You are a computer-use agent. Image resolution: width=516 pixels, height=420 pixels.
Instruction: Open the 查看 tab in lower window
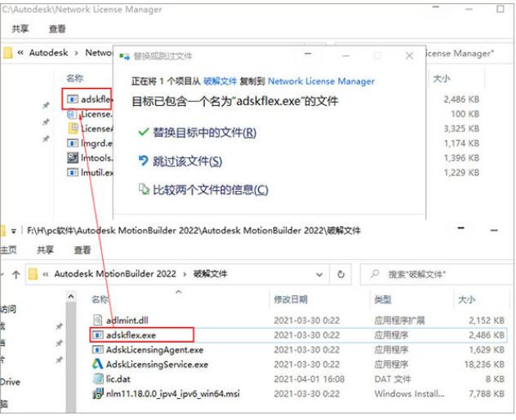point(82,250)
